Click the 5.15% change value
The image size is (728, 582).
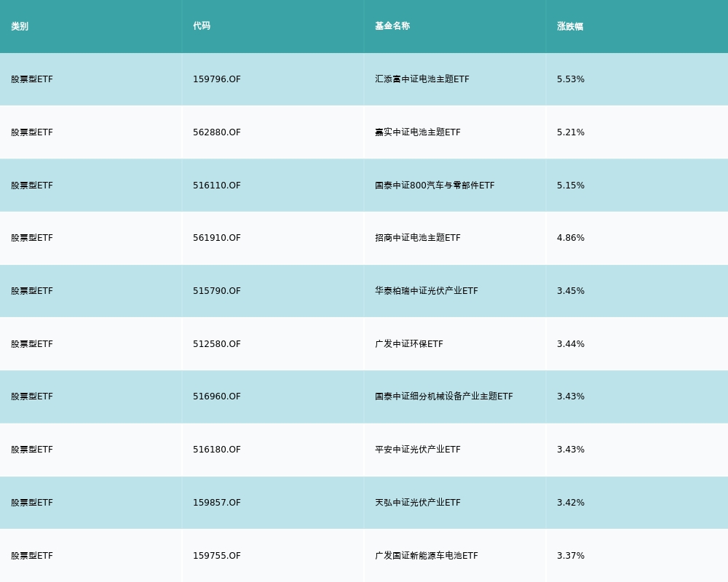(571, 186)
